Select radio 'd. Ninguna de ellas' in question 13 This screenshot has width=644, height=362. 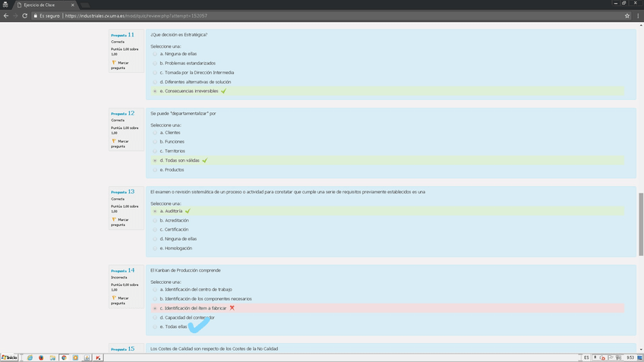click(x=155, y=239)
